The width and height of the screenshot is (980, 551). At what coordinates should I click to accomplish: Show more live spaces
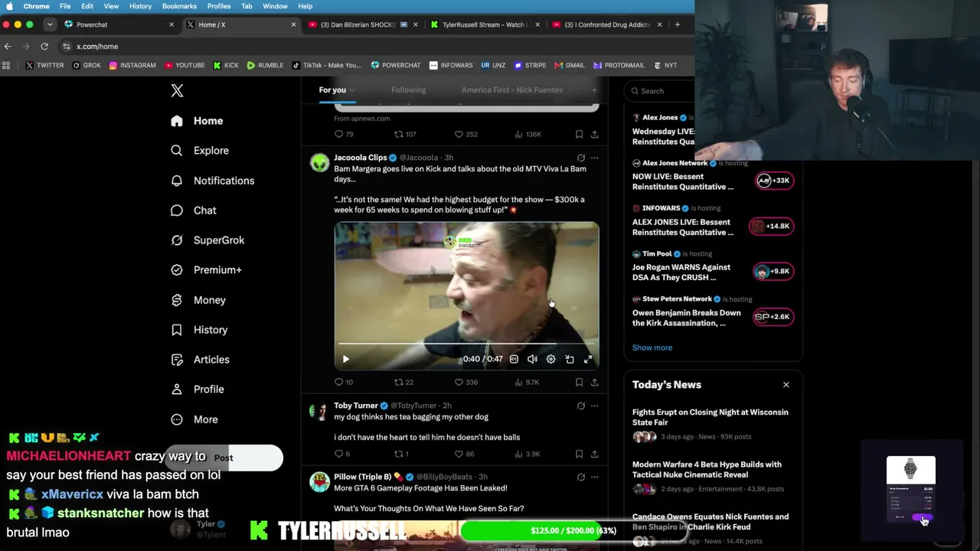click(x=652, y=347)
